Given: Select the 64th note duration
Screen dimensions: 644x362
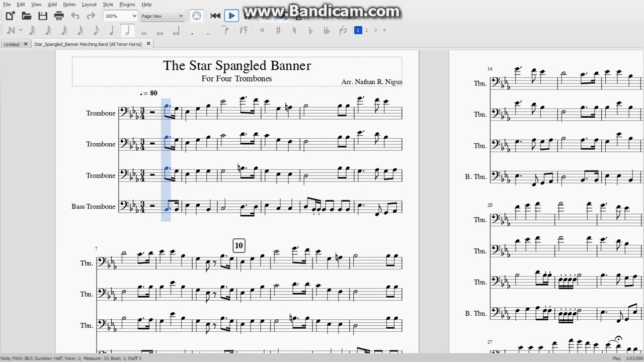Looking at the screenshot, I should pos(48,31).
